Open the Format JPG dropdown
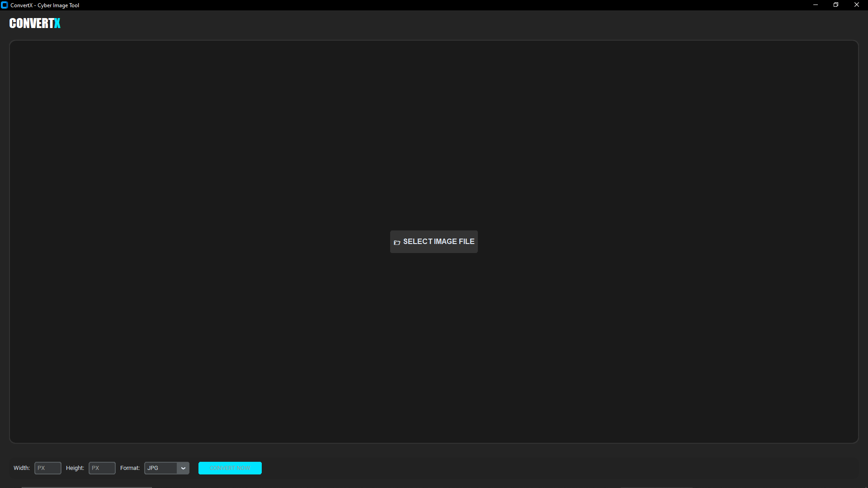Screen dimensions: 868x488 pyautogui.click(x=166, y=468)
